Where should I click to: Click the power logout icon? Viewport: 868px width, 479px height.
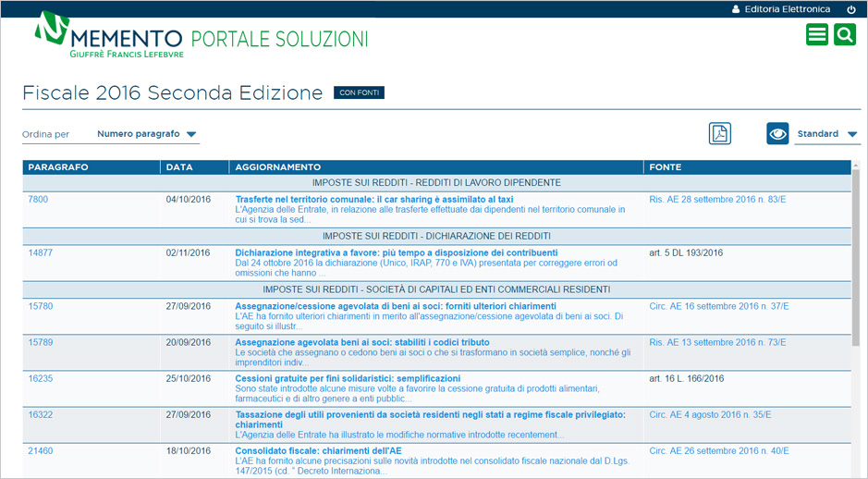tap(851, 9)
